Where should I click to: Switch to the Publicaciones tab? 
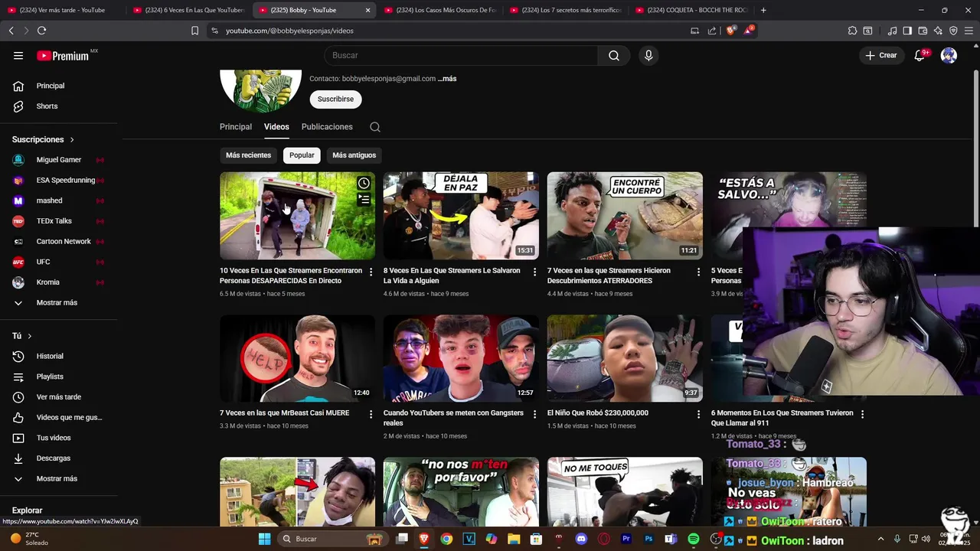(327, 127)
